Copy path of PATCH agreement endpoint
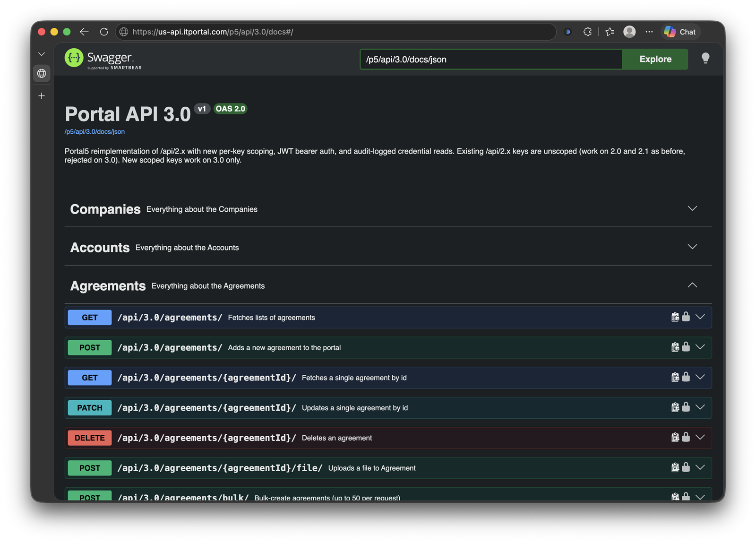Image resolution: width=756 pixels, height=543 pixels. [x=675, y=407]
